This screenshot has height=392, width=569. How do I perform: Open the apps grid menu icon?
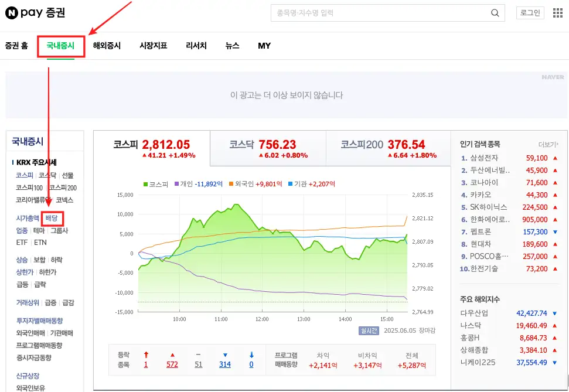[557, 13]
